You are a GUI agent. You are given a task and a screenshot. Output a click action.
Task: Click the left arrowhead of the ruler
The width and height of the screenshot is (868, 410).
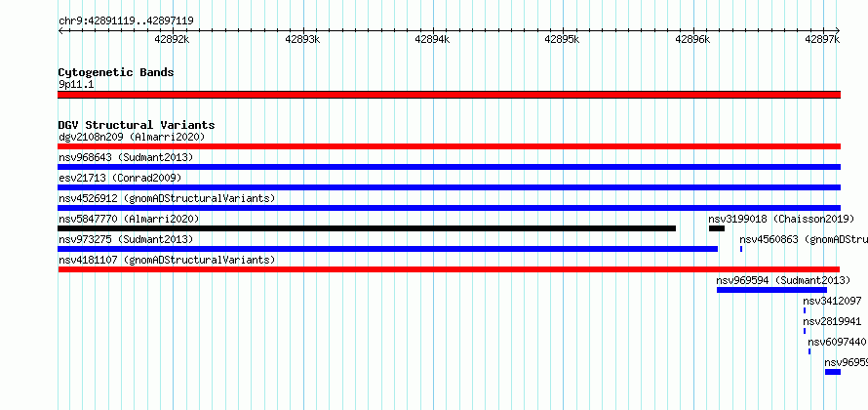click(x=60, y=31)
